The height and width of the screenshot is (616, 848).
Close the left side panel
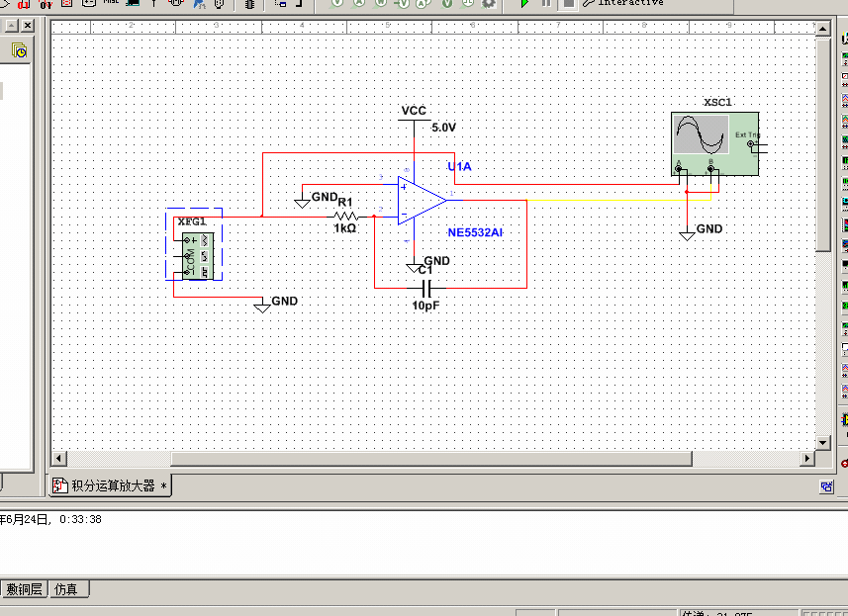[x=28, y=25]
